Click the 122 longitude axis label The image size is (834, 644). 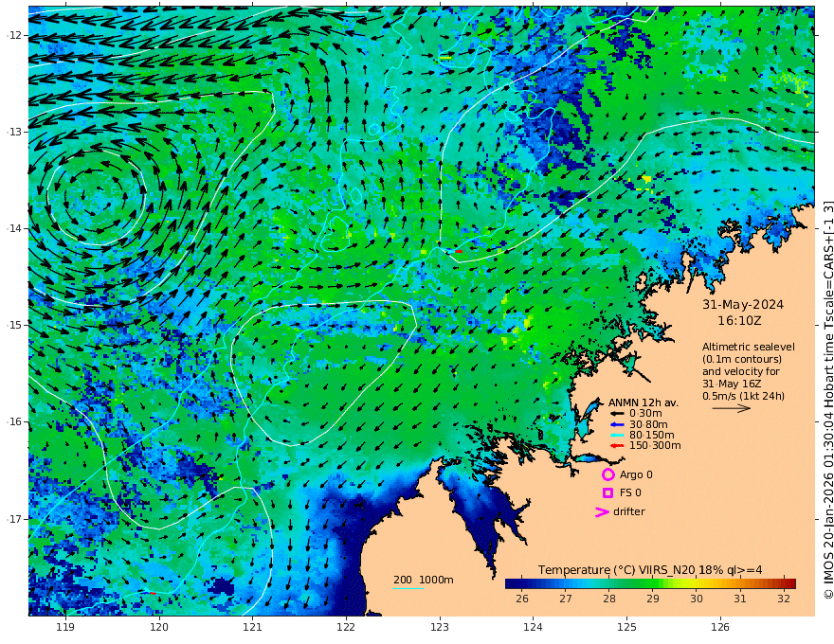click(x=346, y=628)
